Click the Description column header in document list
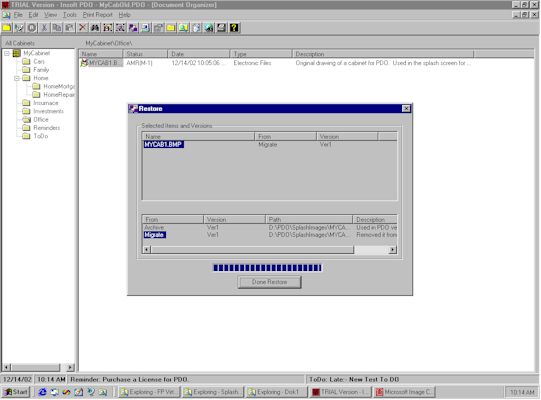 pos(383,54)
